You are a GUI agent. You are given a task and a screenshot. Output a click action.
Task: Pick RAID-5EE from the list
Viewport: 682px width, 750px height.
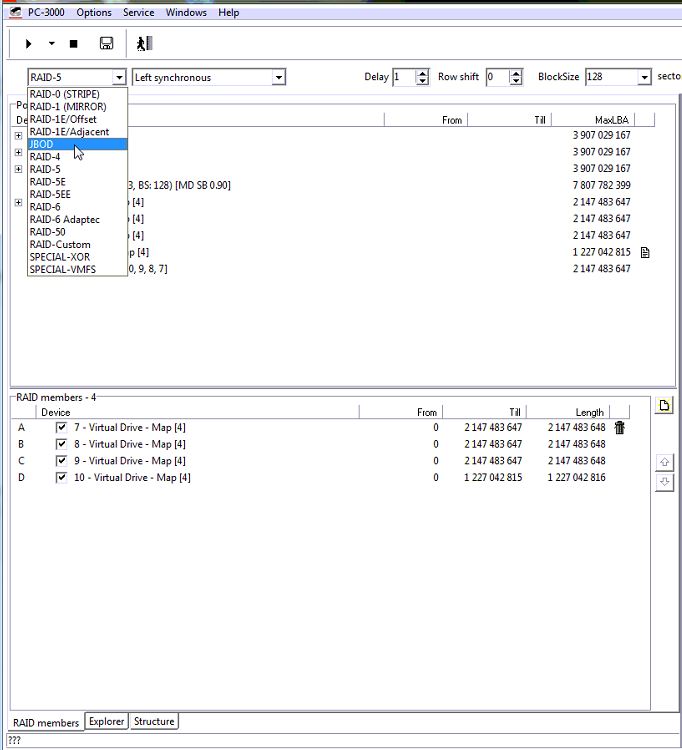(77, 194)
